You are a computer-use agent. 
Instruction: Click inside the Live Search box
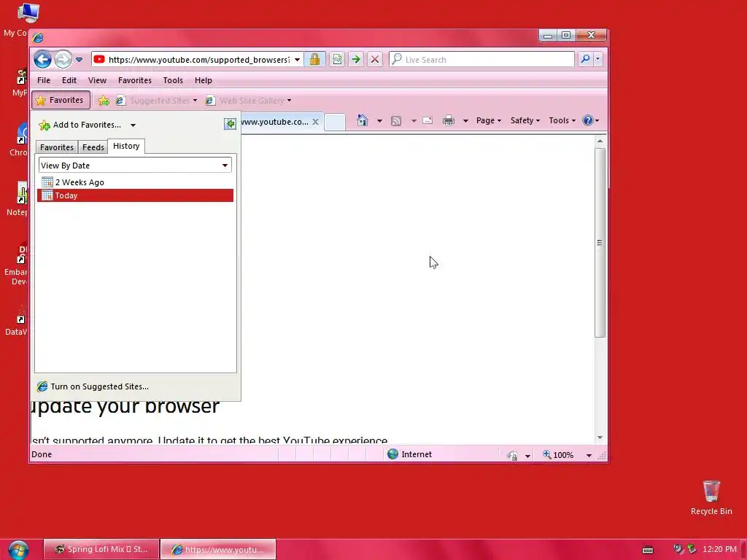(x=481, y=60)
